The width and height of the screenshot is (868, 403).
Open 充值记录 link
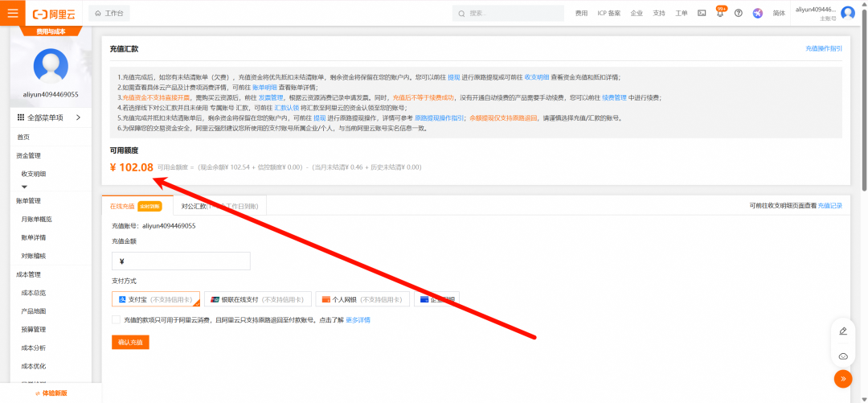click(830, 206)
